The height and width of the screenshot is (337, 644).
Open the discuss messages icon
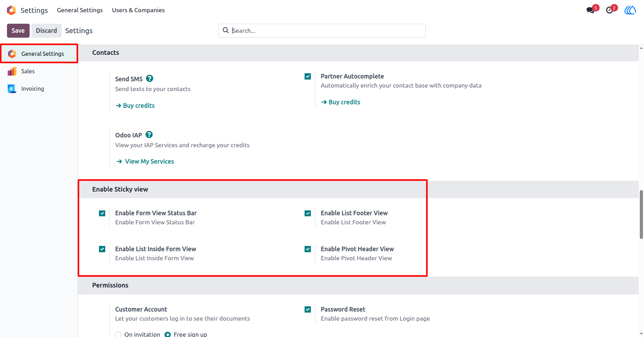(590, 10)
